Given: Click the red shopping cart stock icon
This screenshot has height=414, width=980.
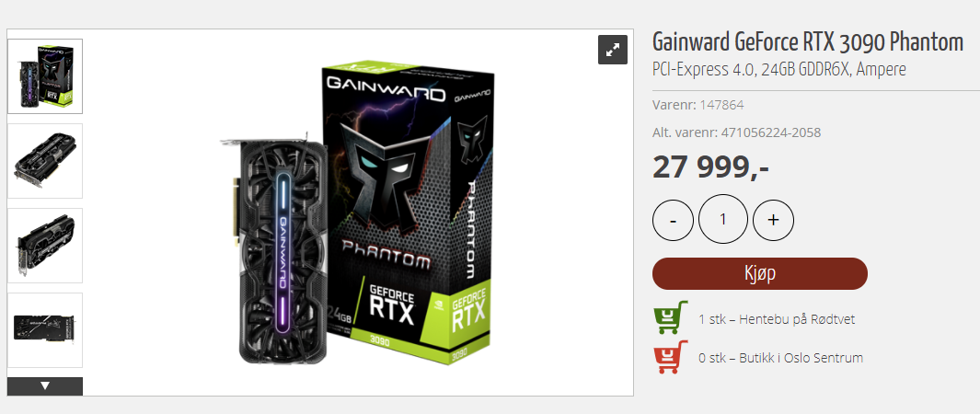Looking at the screenshot, I should pos(671,357).
